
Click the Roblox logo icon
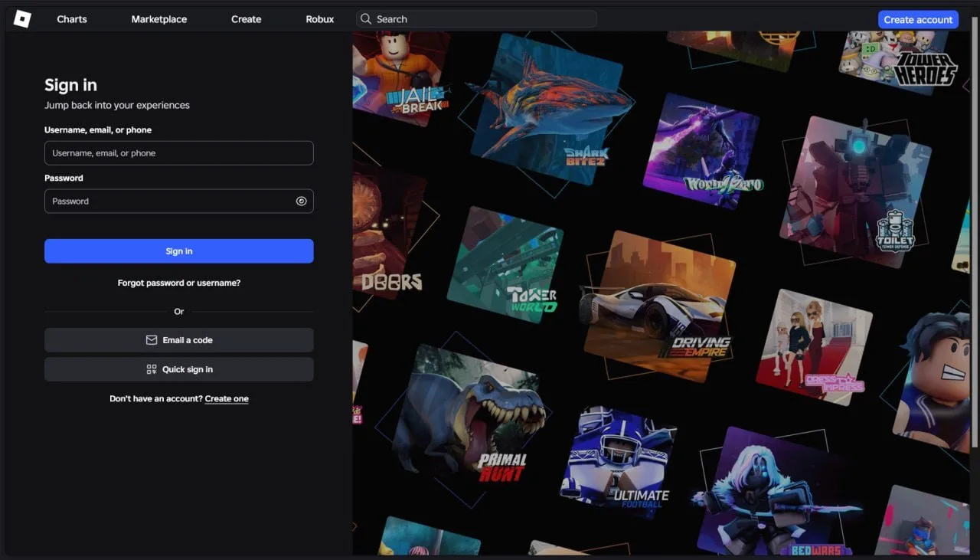pyautogui.click(x=22, y=19)
